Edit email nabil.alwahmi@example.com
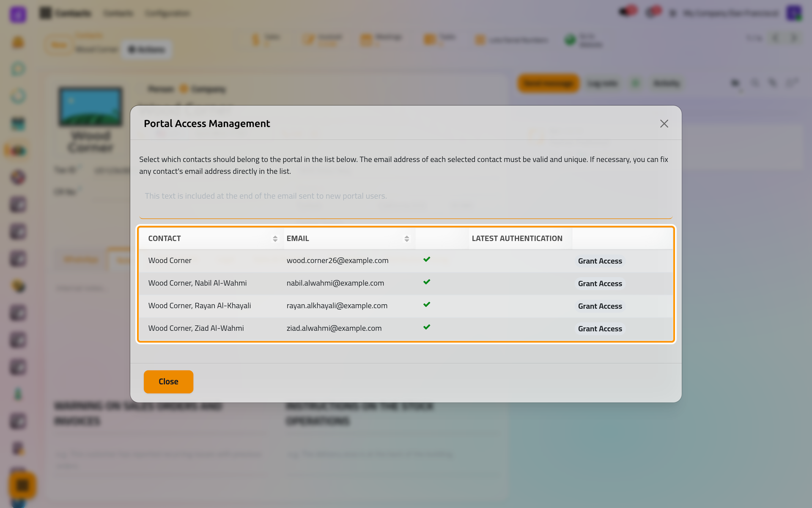Screen dimensions: 812x508 pos(335,283)
